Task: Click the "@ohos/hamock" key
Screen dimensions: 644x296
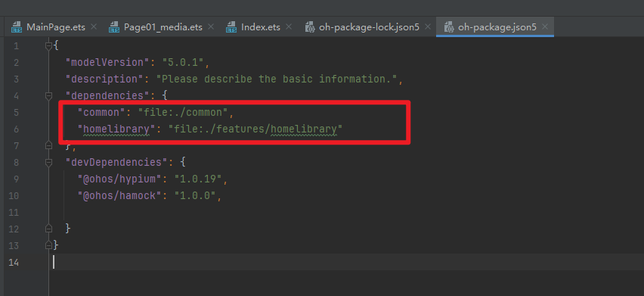Action: click(119, 195)
